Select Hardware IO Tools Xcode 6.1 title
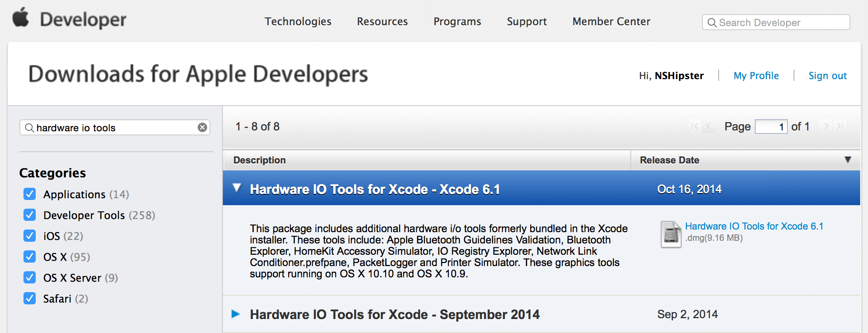 click(375, 189)
